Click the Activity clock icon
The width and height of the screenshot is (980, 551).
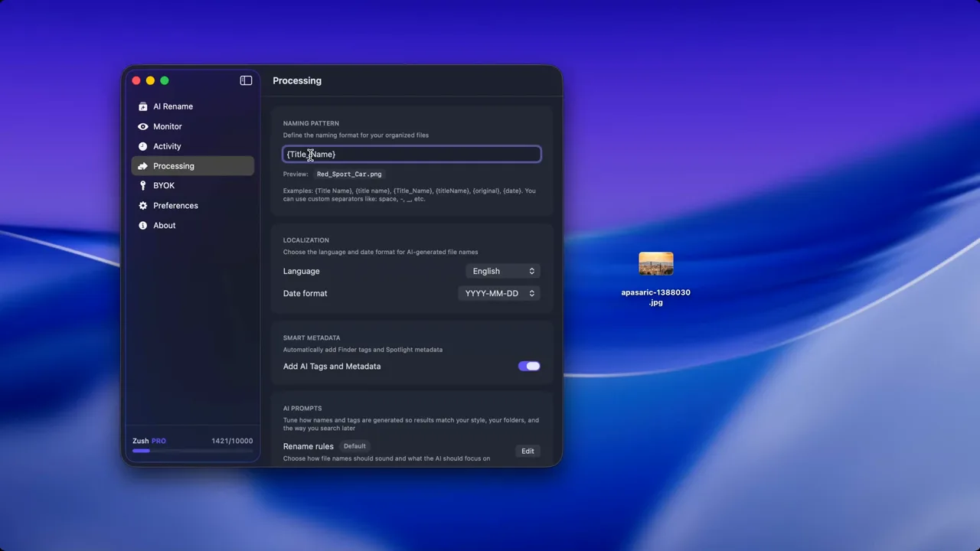tap(142, 146)
